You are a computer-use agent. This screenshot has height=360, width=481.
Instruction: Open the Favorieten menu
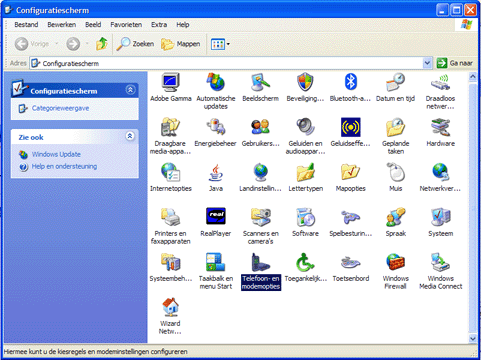pos(126,25)
